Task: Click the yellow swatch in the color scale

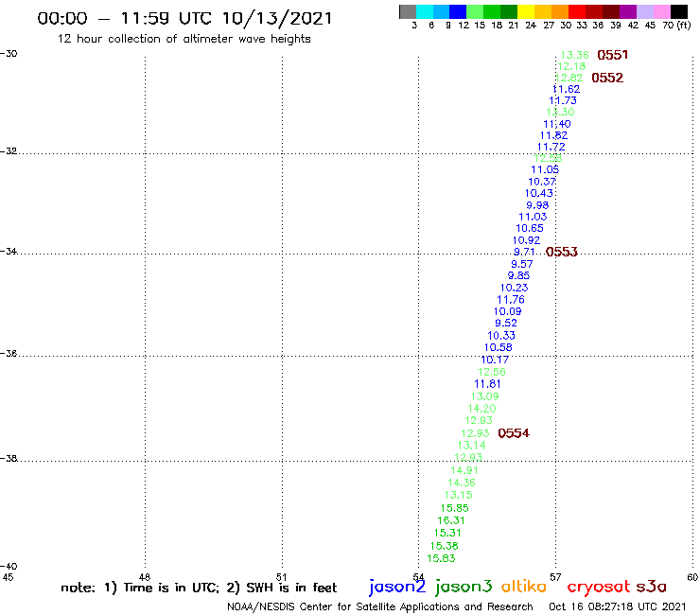Action: point(526,11)
